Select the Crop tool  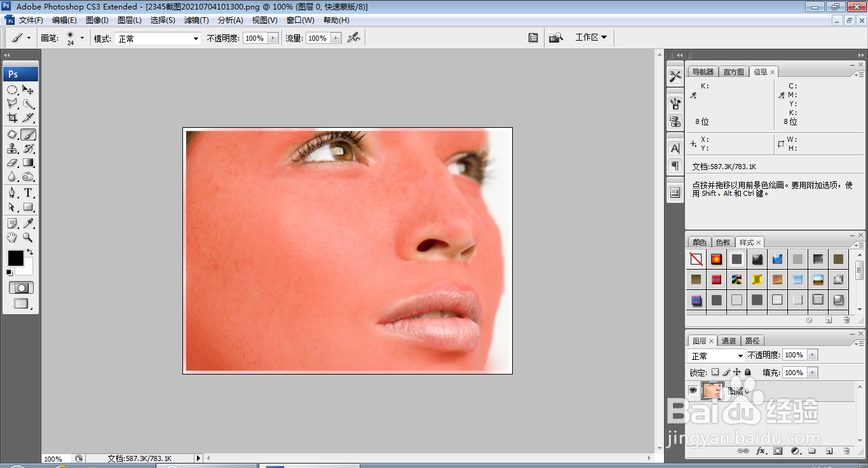click(12, 118)
